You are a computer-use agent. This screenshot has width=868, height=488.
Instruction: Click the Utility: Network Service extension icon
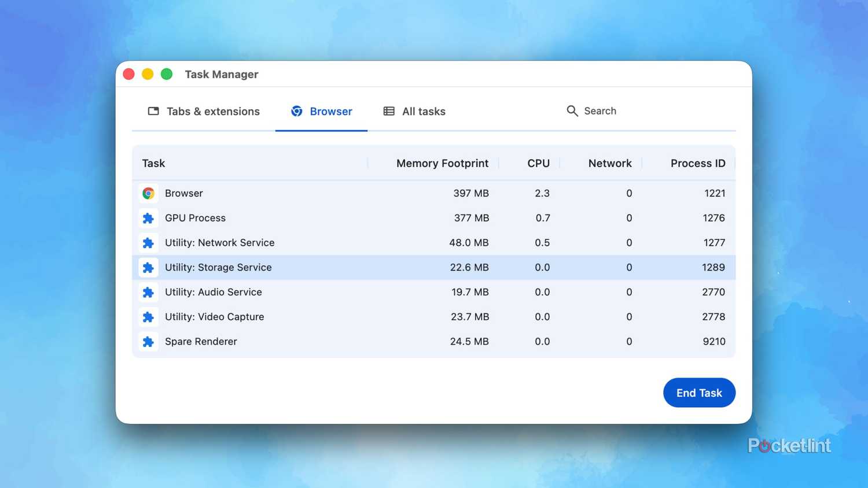(x=148, y=243)
